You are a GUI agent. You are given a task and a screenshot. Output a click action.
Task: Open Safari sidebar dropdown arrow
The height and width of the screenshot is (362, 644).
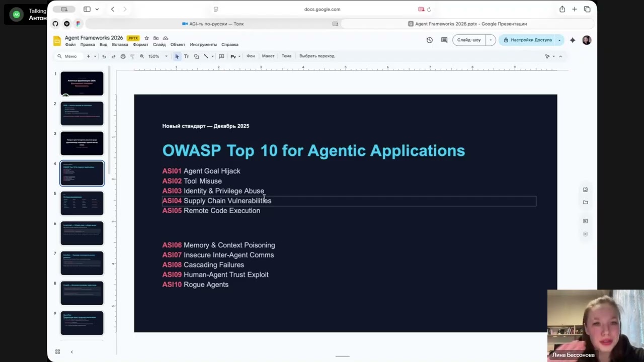97,9
